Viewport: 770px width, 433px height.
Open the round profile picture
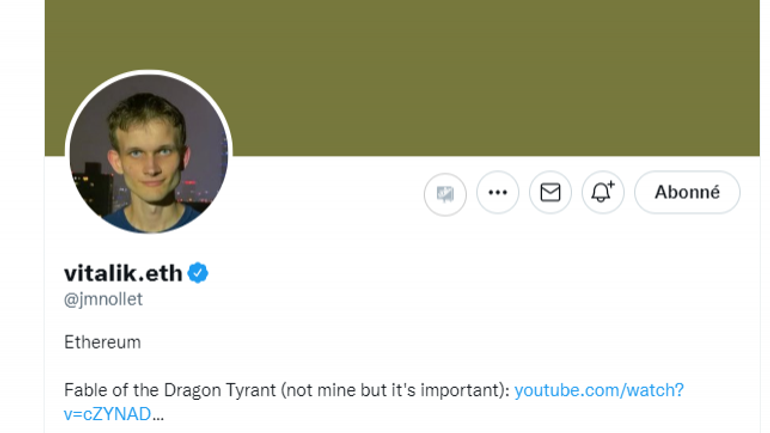(x=148, y=155)
